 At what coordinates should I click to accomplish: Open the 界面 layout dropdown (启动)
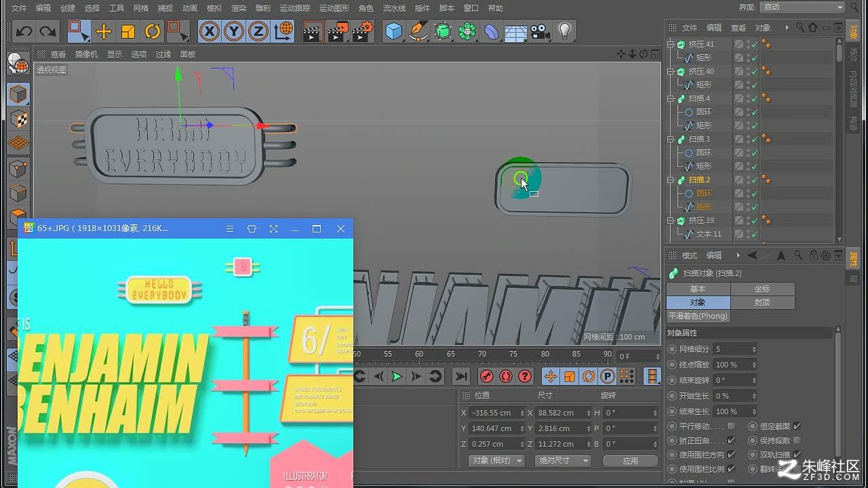click(x=802, y=7)
